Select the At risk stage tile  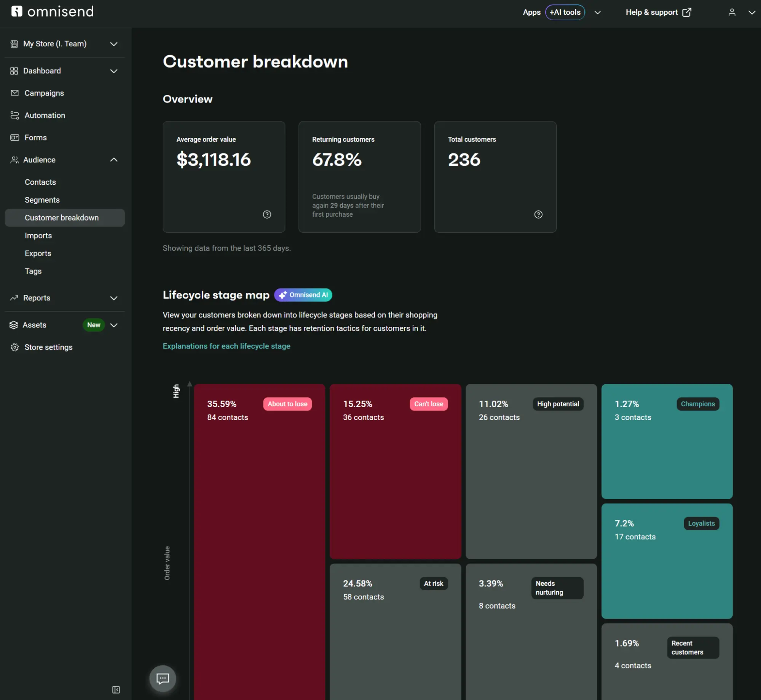pos(396,632)
